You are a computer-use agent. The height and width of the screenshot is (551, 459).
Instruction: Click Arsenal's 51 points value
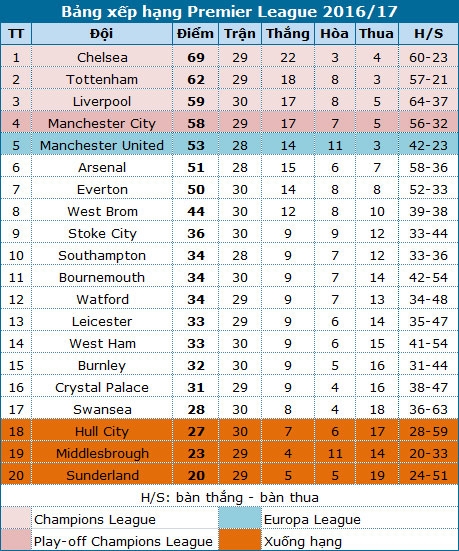pyautogui.click(x=196, y=168)
